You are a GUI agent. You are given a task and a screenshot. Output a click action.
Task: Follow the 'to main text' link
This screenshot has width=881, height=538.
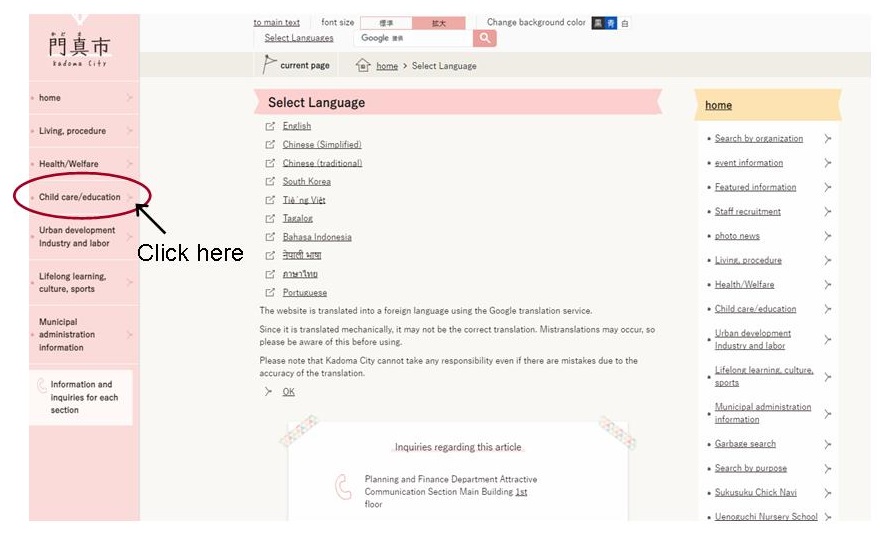[x=277, y=22]
